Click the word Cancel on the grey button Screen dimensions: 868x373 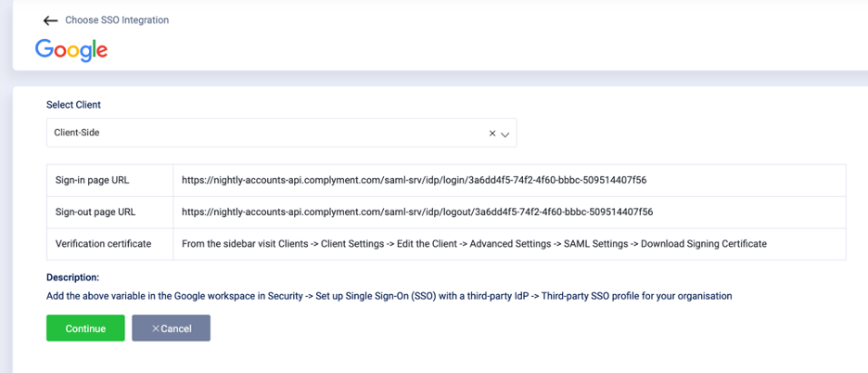[176, 328]
